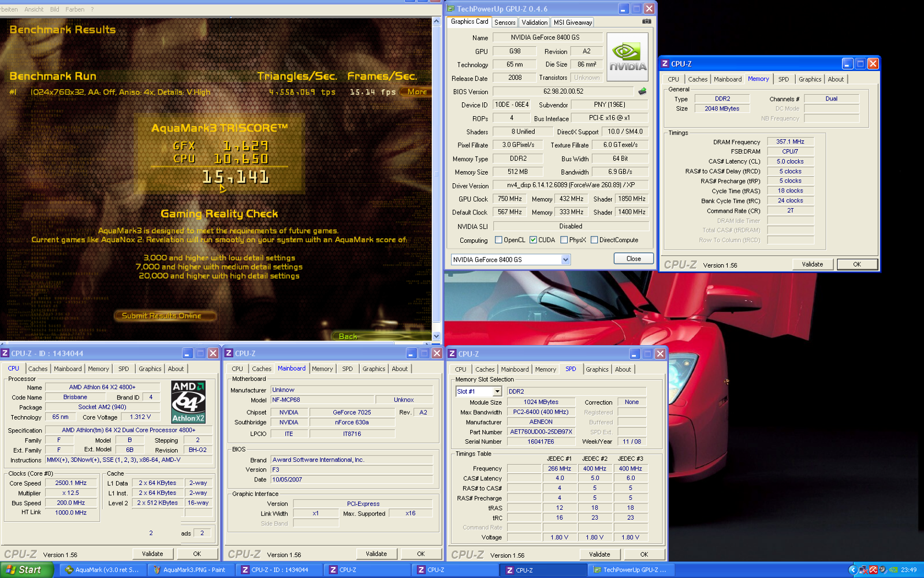
Task: Open Graphics tab in CPU-Z Mainboard window
Action: [374, 369]
